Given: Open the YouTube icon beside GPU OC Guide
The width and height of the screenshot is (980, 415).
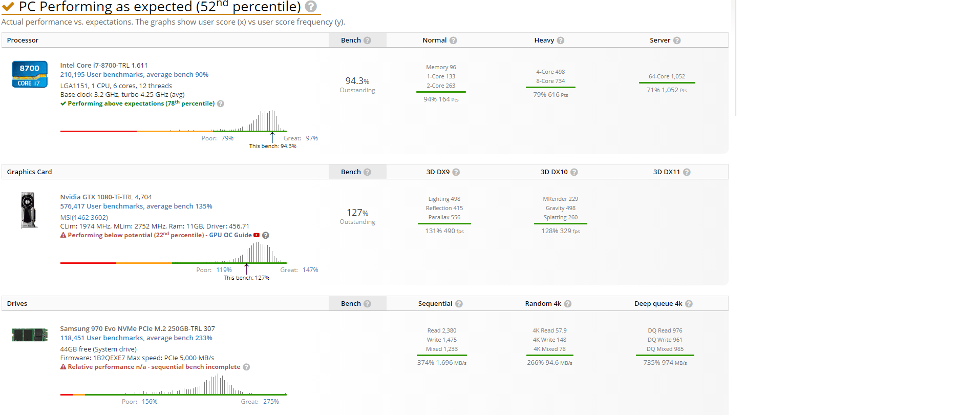Looking at the screenshot, I should tap(257, 235).
